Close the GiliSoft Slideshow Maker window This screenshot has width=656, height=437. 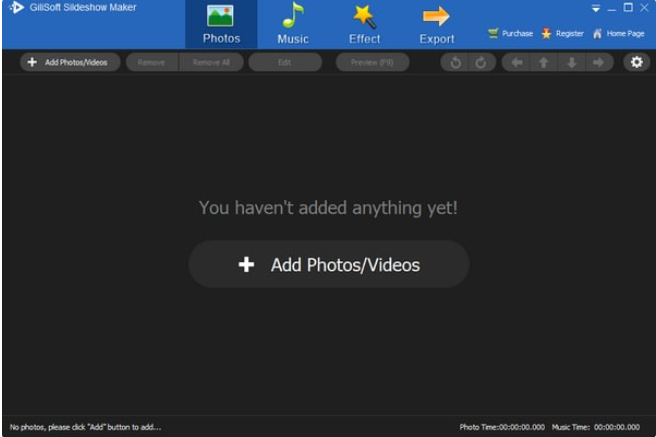[x=644, y=8]
